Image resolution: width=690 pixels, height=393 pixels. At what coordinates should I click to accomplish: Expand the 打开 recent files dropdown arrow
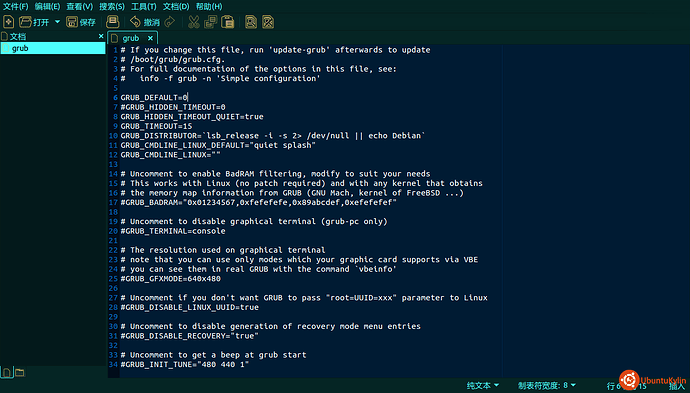point(57,22)
